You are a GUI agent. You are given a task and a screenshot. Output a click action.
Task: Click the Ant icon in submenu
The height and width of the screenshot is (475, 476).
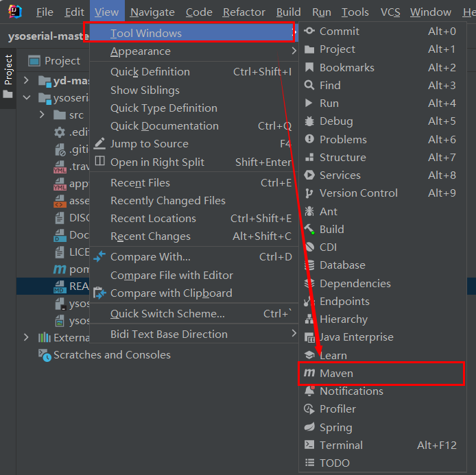point(309,211)
